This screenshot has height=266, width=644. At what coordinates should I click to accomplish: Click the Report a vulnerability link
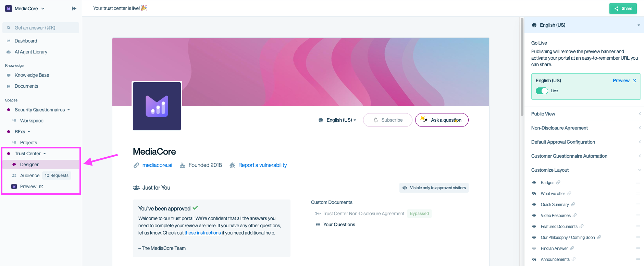[262, 165]
